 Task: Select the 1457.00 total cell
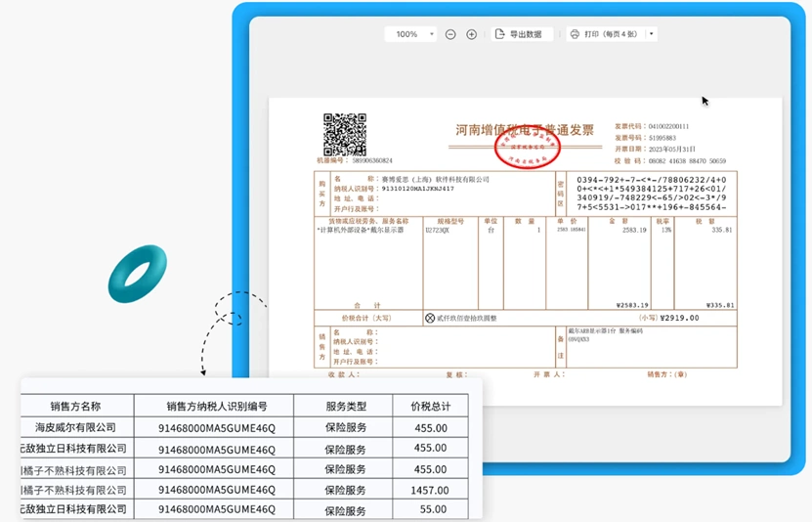coord(430,490)
